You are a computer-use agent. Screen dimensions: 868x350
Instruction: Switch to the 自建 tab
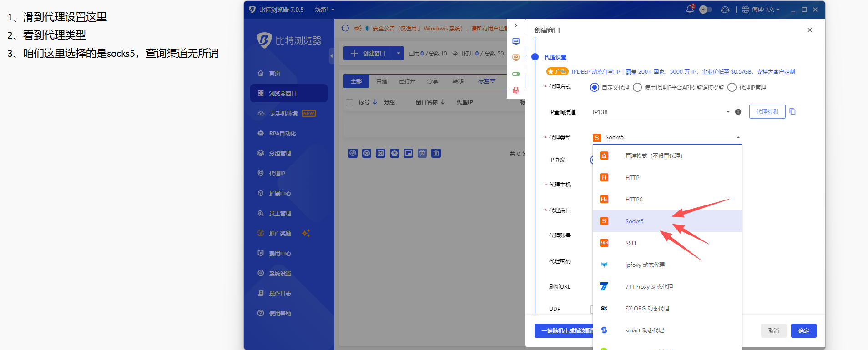pos(382,81)
